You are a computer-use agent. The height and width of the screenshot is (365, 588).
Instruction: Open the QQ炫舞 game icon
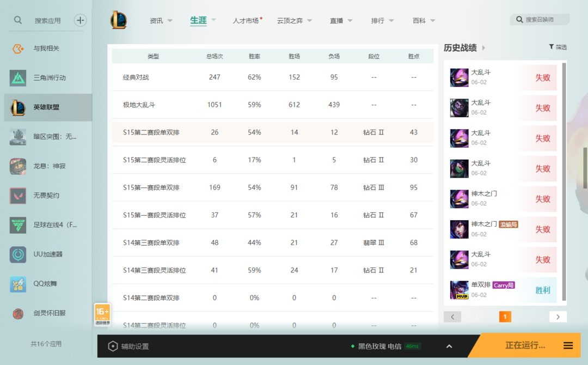18,284
